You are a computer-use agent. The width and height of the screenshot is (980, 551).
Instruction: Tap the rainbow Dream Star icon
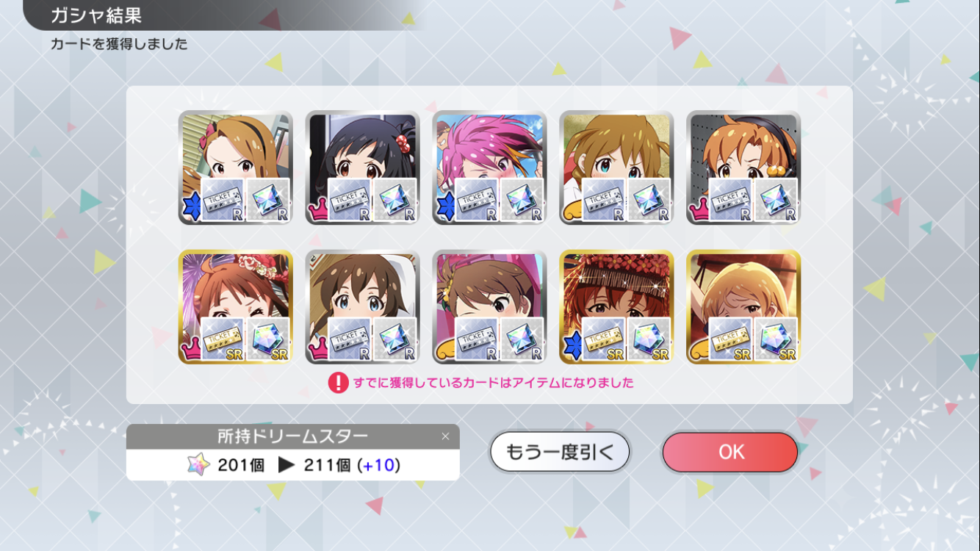tap(198, 465)
